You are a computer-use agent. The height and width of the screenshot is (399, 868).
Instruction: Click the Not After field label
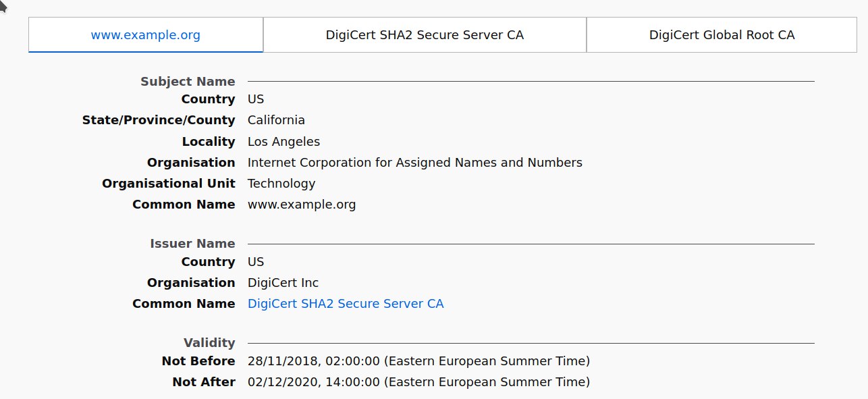coord(204,382)
